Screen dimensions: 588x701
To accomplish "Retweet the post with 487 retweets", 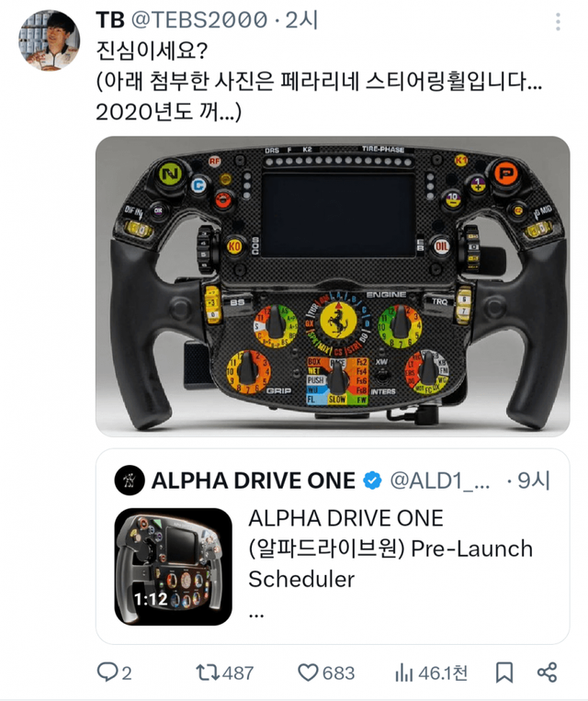I will (x=224, y=673).
